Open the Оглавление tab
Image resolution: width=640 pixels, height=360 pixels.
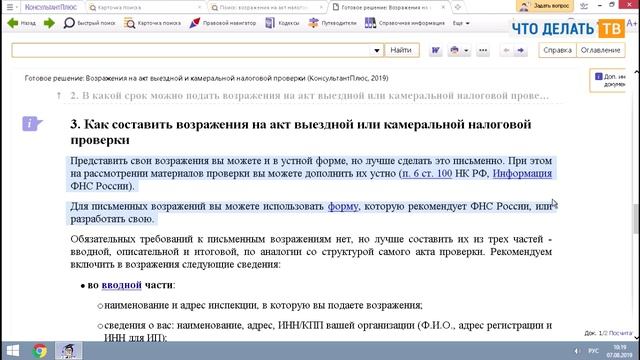tap(600, 50)
